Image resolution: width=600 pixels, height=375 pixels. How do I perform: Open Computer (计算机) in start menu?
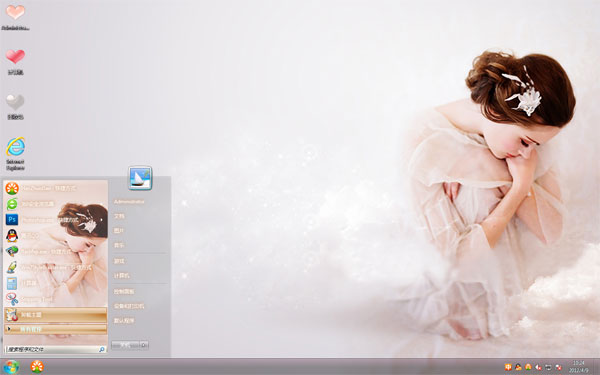(121, 276)
